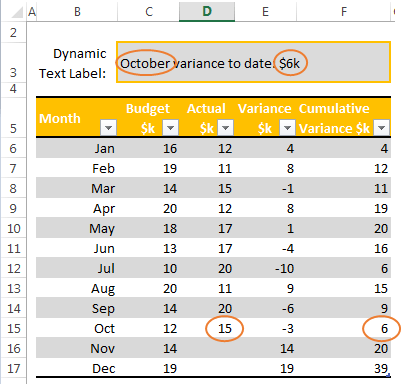Select row 15 header
This screenshot has width=401, height=384.
point(13,328)
